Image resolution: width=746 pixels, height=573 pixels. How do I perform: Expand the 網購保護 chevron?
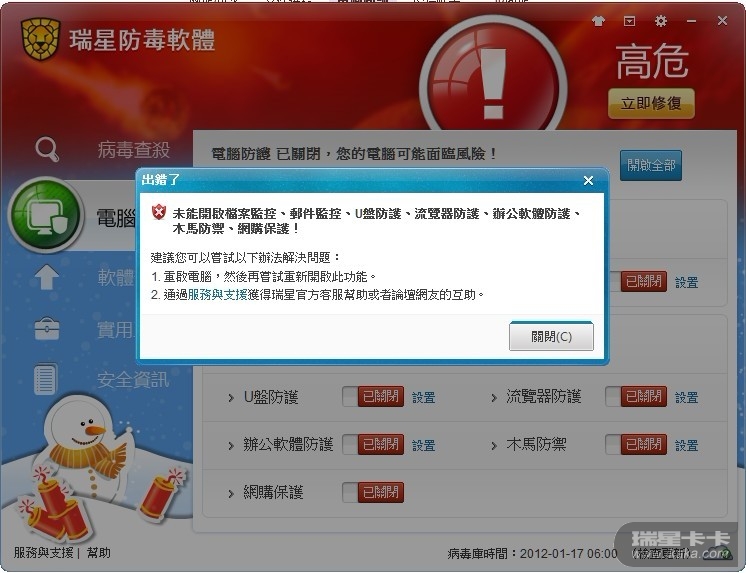(x=231, y=493)
